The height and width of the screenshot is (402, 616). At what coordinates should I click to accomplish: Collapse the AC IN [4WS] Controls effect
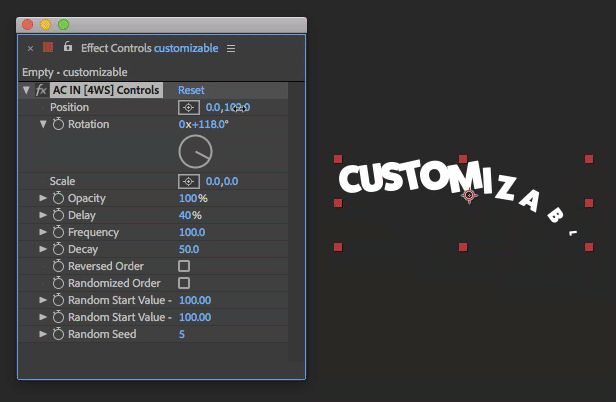coord(26,90)
